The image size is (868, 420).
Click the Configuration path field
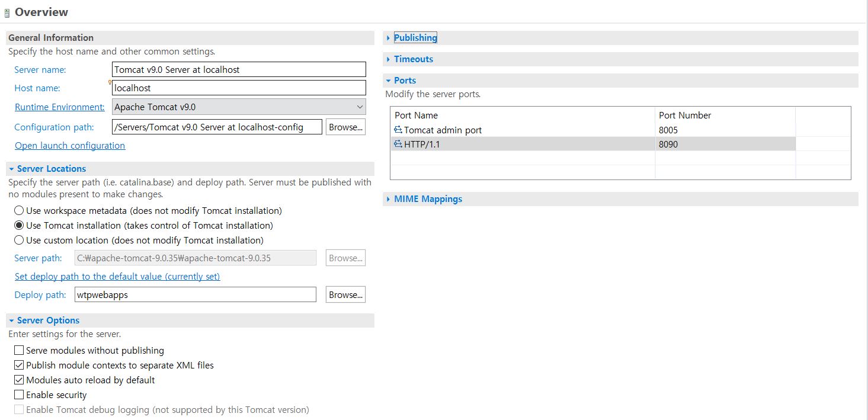point(217,127)
